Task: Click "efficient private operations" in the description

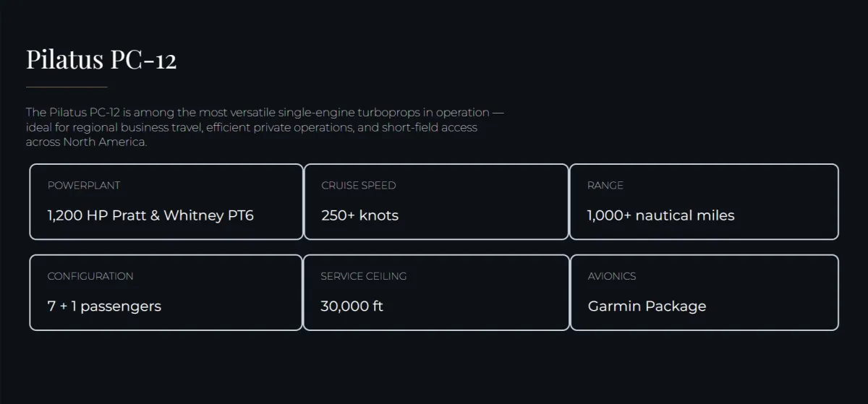Action: (x=280, y=127)
